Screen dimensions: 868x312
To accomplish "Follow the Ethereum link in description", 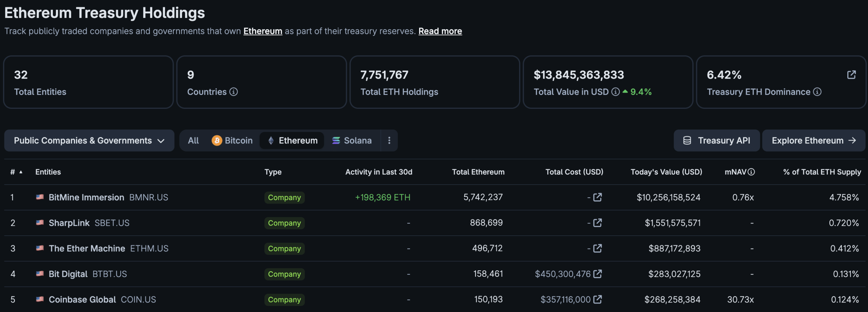I will pyautogui.click(x=263, y=31).
